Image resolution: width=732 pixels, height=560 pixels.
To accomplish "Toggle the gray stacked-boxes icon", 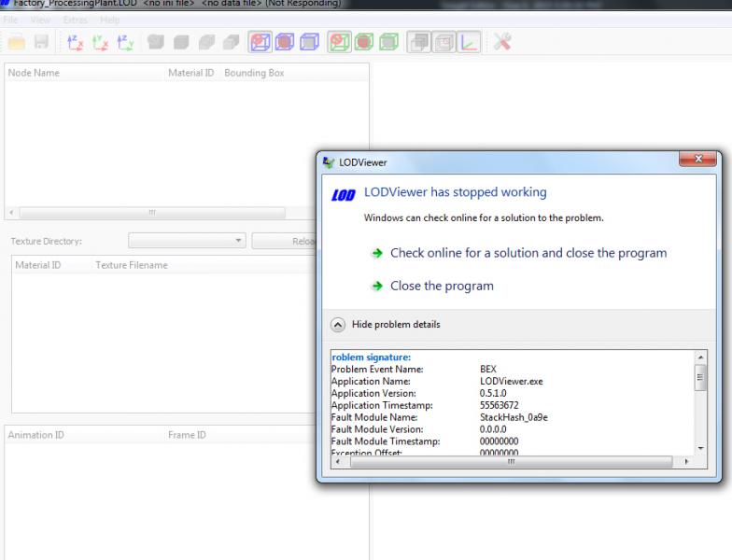I will coord(418,42).
